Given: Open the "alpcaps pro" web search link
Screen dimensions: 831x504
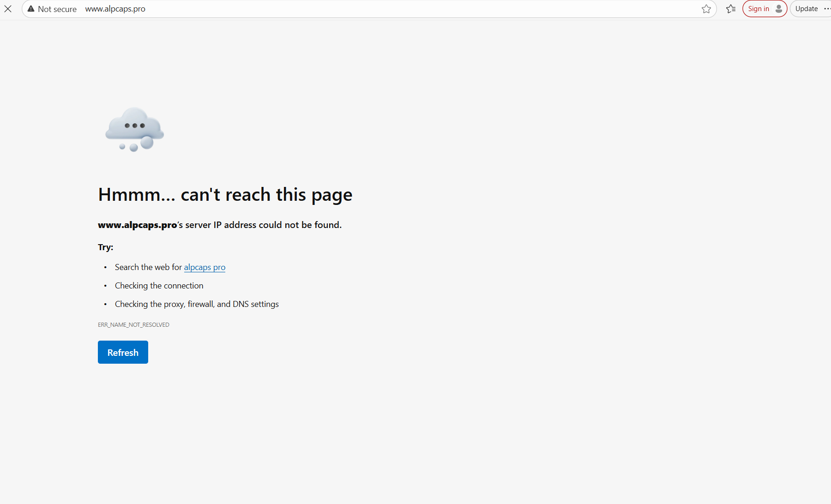Looking at the screenshot, I should pyautogui.click(x=205, y=267).
